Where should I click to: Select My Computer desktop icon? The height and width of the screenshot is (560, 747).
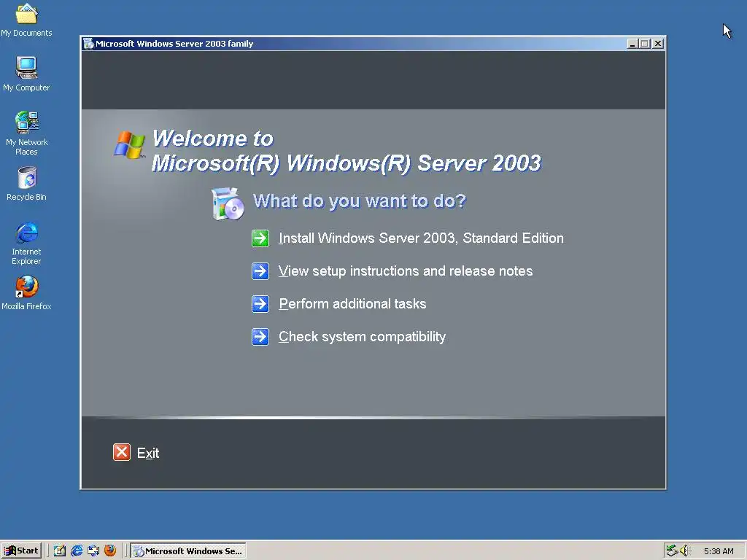pos(26,74)
